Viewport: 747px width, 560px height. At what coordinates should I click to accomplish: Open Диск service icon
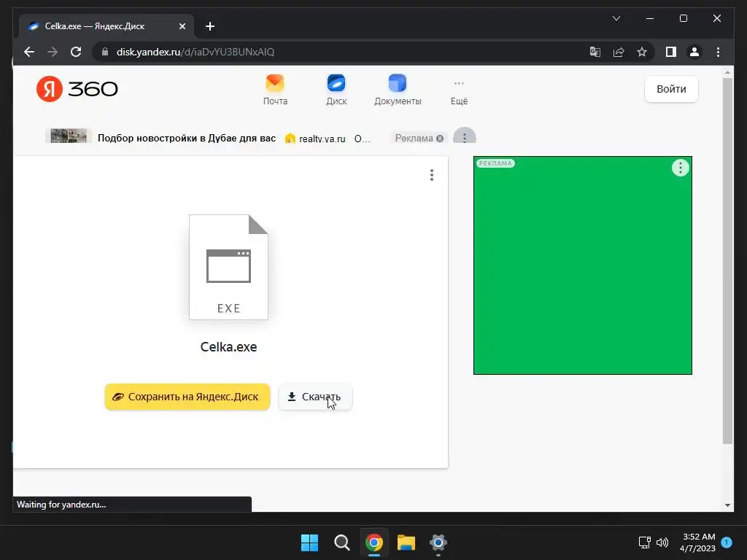click(x=336, y=90)
